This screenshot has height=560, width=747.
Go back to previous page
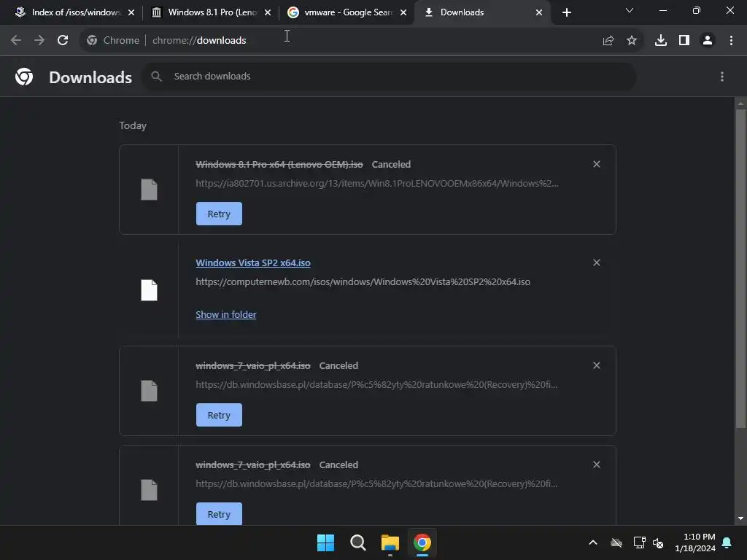(x=16, y=41)
